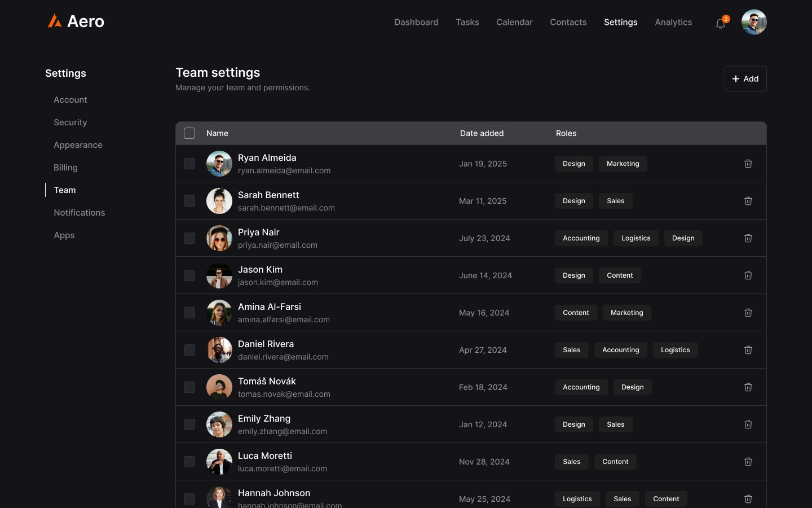812x508 pixels.
Task: Click the Add team member button
Action: pos(745,79)
